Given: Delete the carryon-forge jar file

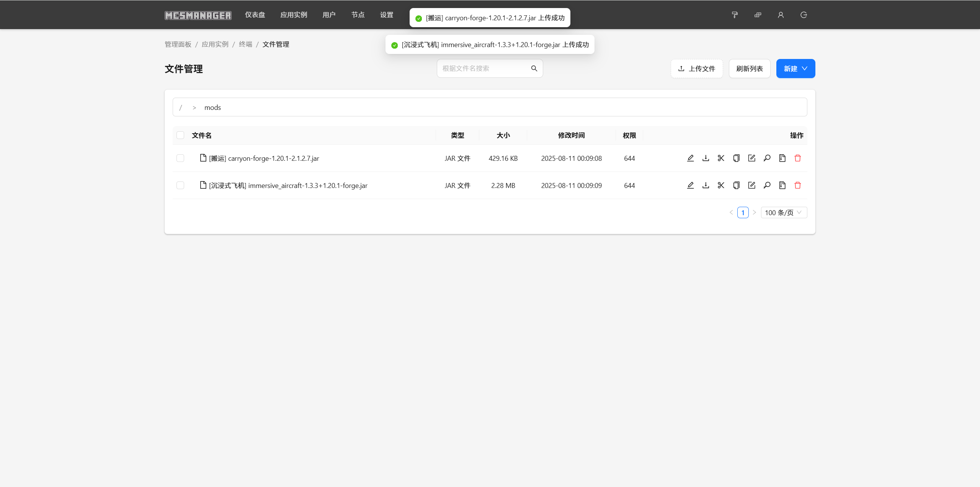Looking at the screenshot, I should [x=797, y=158].
